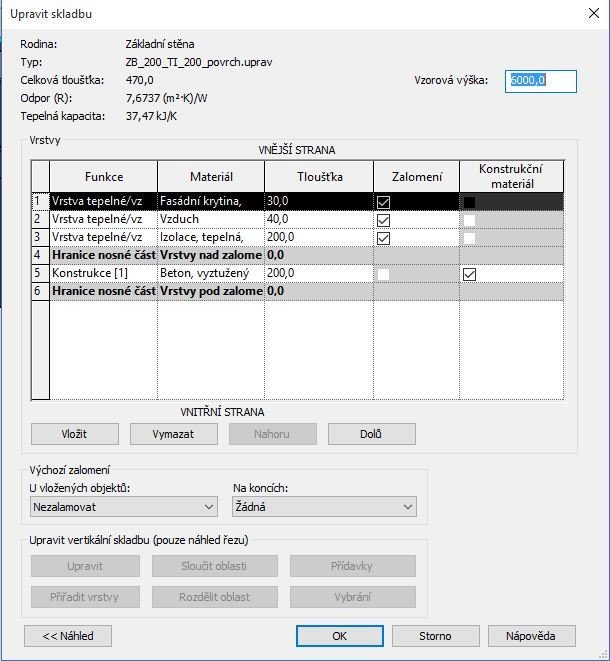Click function cell in Izolace row
The height and width of the screenshot is (661, 610).
pos(103,237)
